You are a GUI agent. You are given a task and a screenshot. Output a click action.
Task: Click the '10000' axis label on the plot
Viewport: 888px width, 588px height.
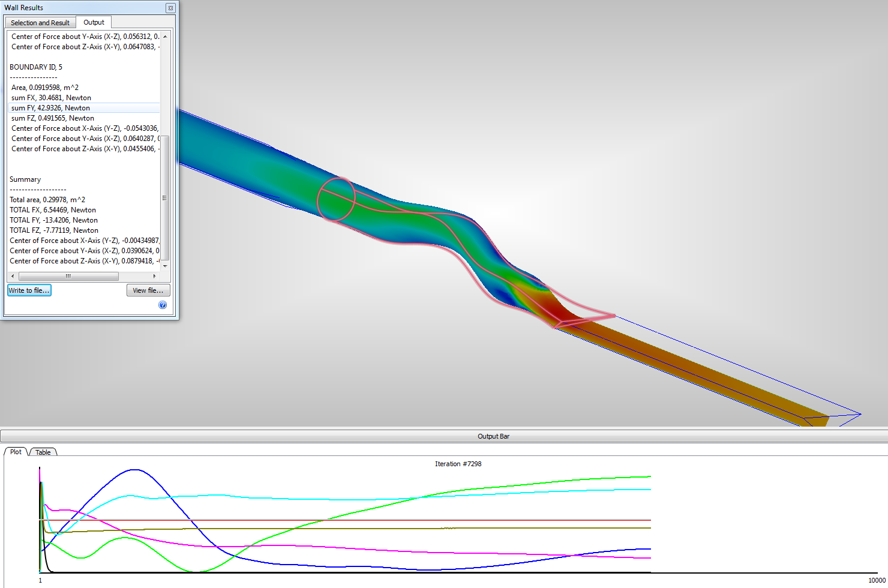tap(877, 580)
